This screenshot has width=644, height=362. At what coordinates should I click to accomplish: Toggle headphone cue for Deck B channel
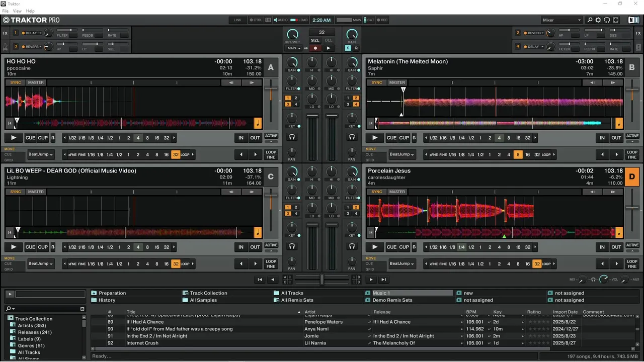[352, 137]
